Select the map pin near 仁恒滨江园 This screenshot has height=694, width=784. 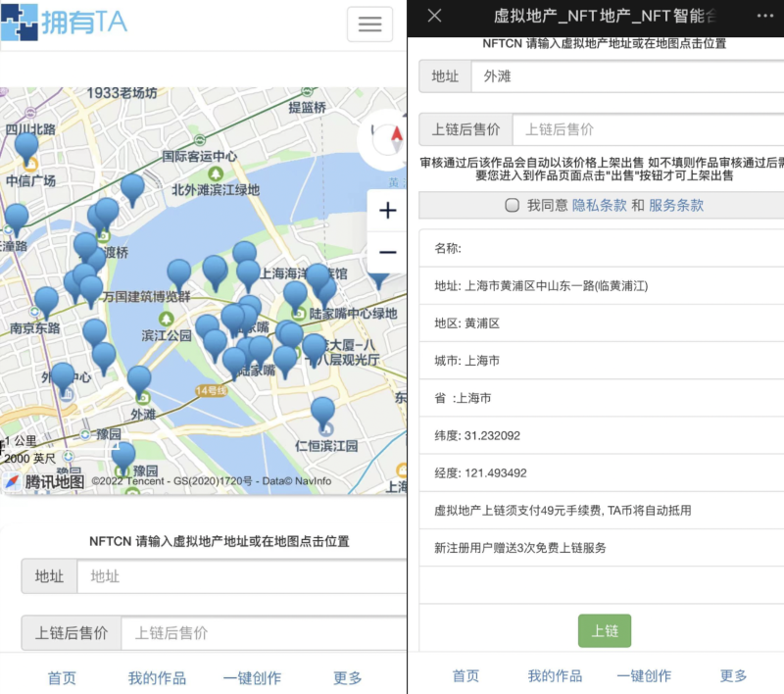tap(322, 413)
